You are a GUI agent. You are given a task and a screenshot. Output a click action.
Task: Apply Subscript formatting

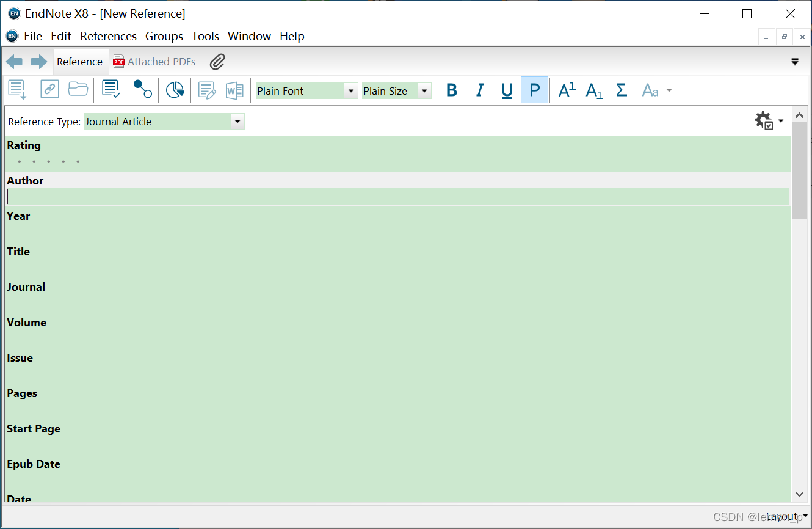pyautogui.click(x=594, y=90)
